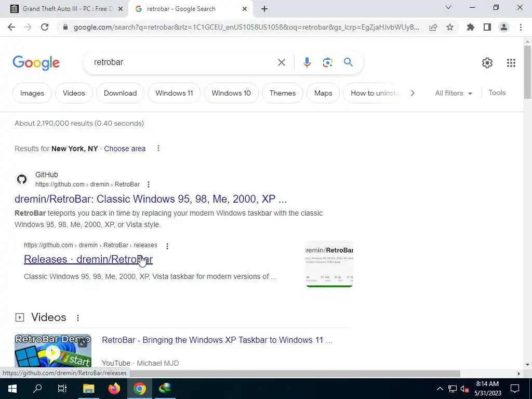The width and height of the screenshot is (532, 399).
Task: Open network status tray icon
Action: point(453,389)
